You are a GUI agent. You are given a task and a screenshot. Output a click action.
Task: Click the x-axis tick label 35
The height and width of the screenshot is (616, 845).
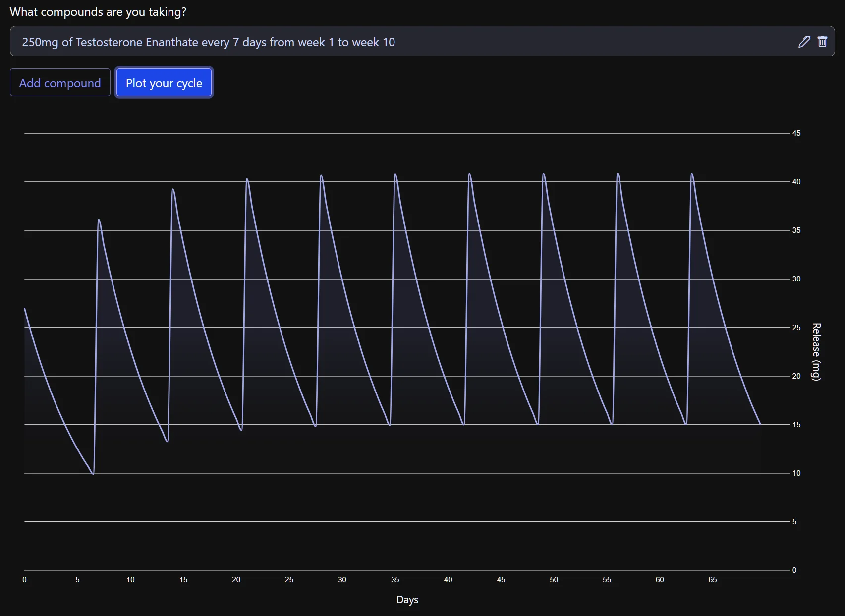pyautogui.click(x=395, y=580)
